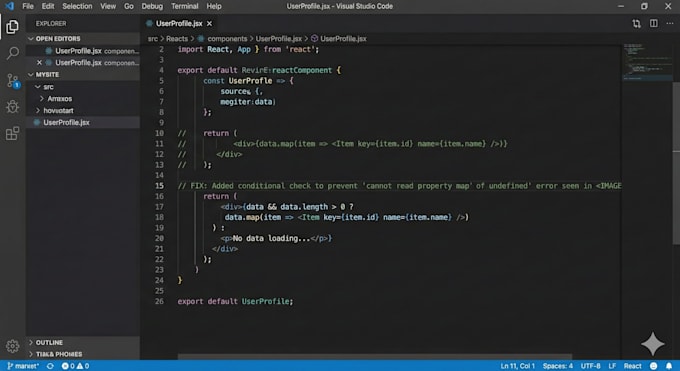Open the Help menu

(x=214, y=6)
